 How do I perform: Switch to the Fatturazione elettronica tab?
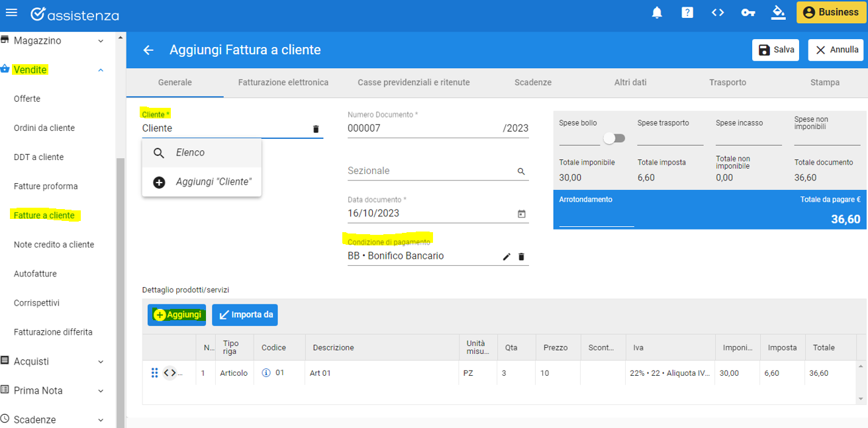(x=283, y=83)
